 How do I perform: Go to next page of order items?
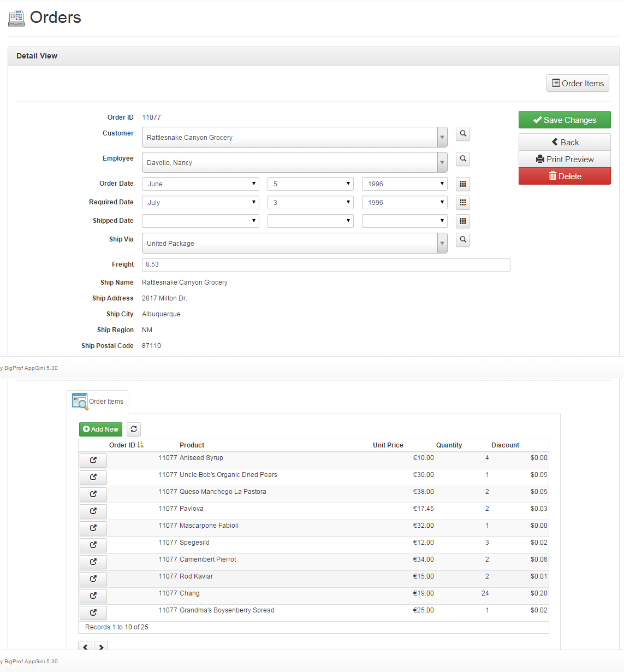[101, 647]
